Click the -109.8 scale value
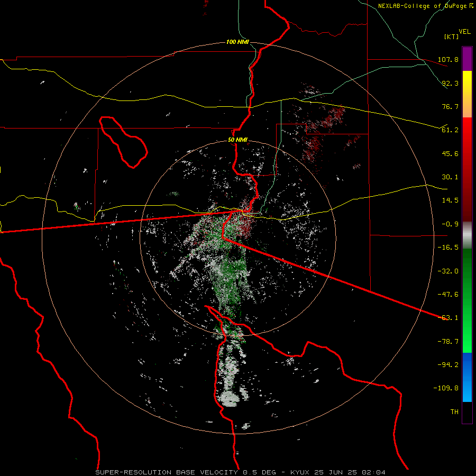476x476 pixels. coord(446,388)
